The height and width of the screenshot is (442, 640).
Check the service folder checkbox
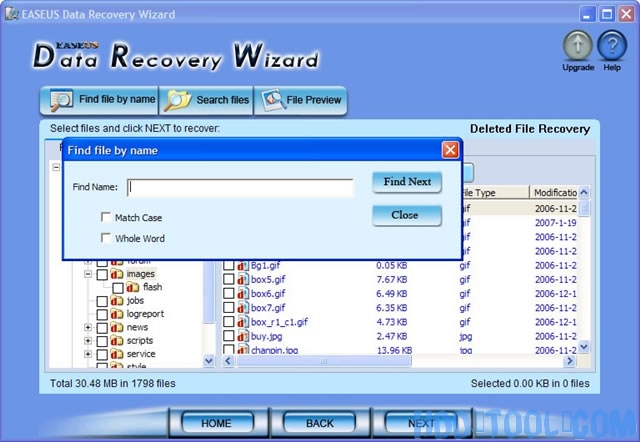102,354
